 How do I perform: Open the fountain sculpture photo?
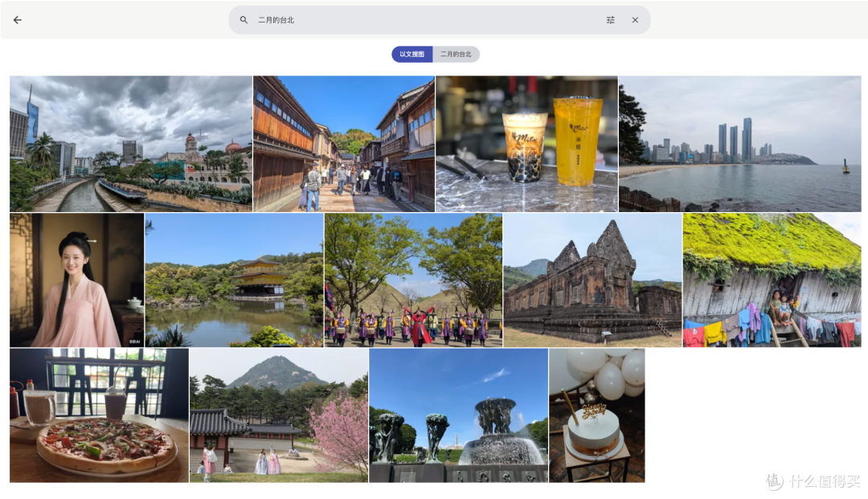coord(458,415)
